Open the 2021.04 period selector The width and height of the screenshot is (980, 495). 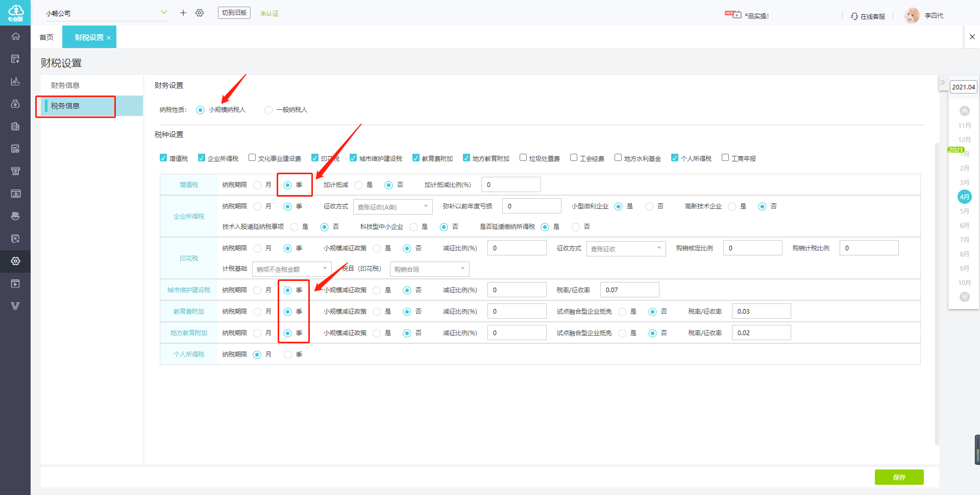[x=963, y=87]
